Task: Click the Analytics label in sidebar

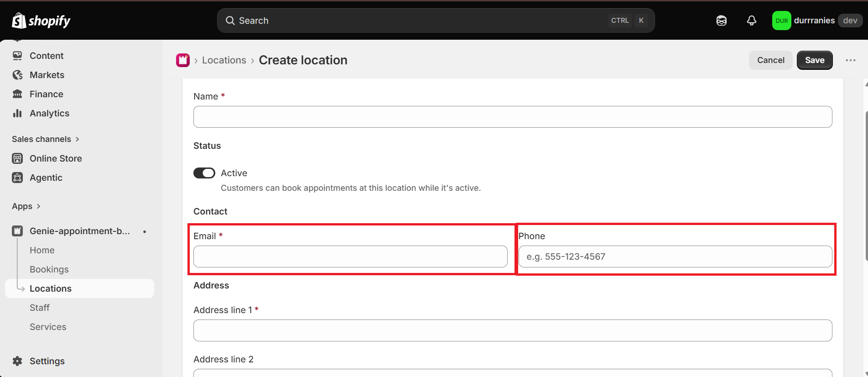Action: [x=49, y=113]
